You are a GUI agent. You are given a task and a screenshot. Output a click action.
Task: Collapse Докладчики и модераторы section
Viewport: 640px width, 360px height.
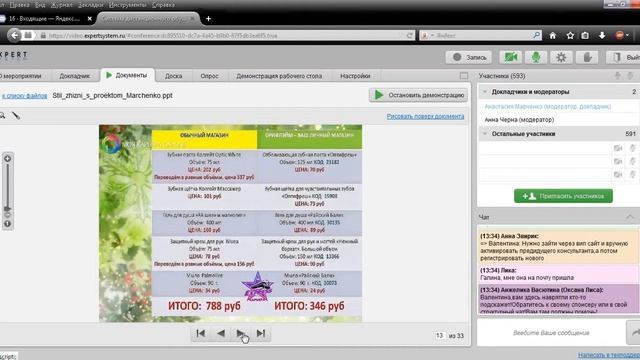coord(485,92)
